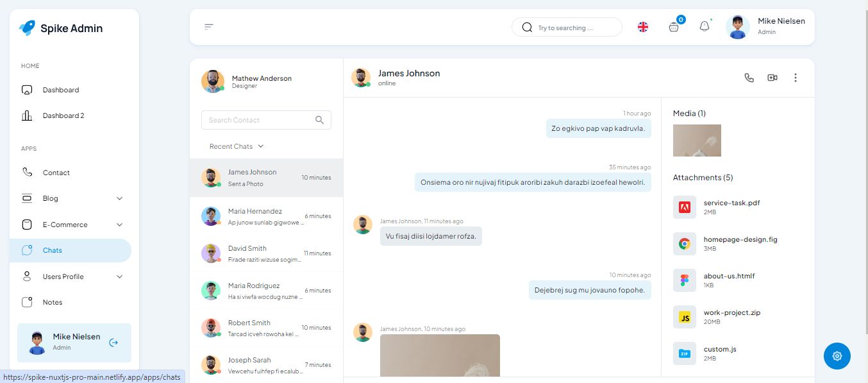Screen dimensions: 868x383
Task: Go to Dashboard 2 in sidebar
Action: pyautogui.click(x=63, y=115)
